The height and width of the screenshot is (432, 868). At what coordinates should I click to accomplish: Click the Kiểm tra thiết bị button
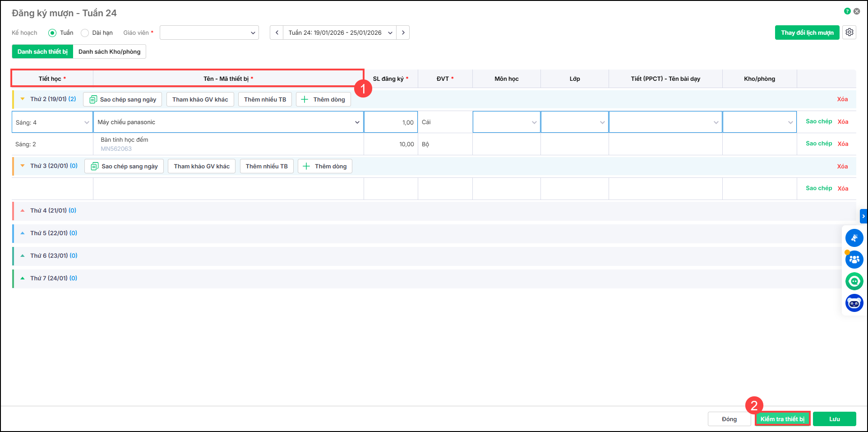[x=782, y=419]
